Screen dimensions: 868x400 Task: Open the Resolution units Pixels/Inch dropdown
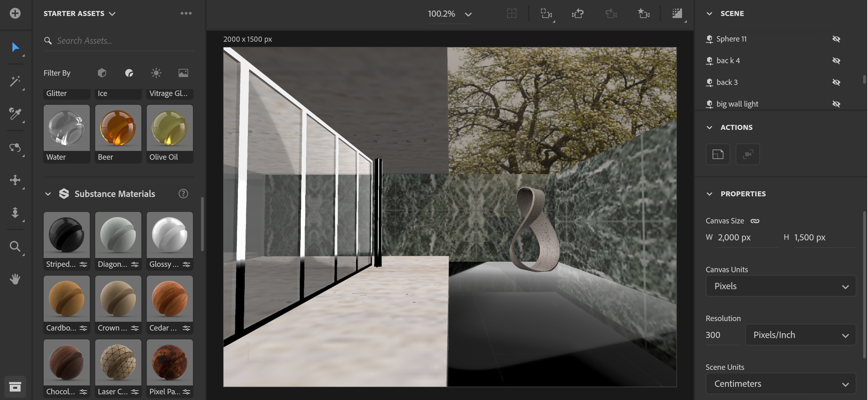point(801,335)
